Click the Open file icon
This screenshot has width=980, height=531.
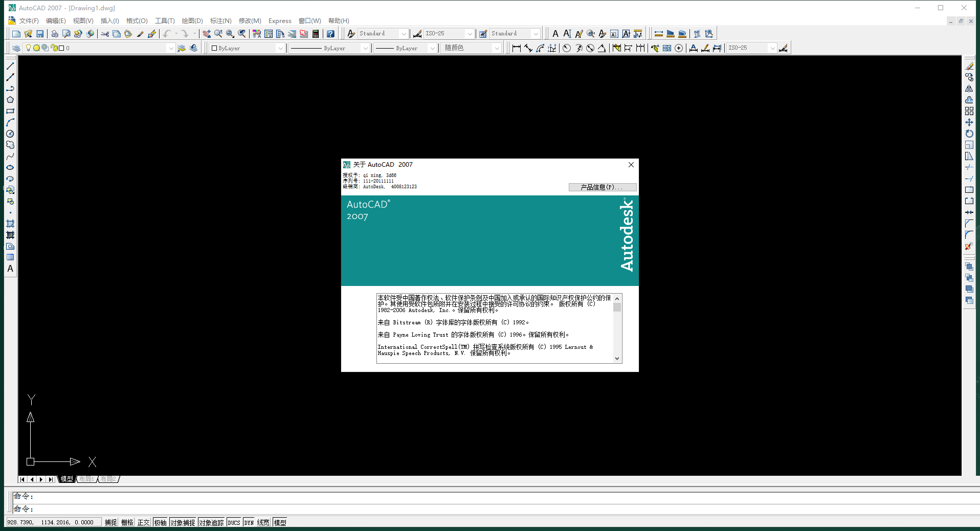[x=28, y=34]
